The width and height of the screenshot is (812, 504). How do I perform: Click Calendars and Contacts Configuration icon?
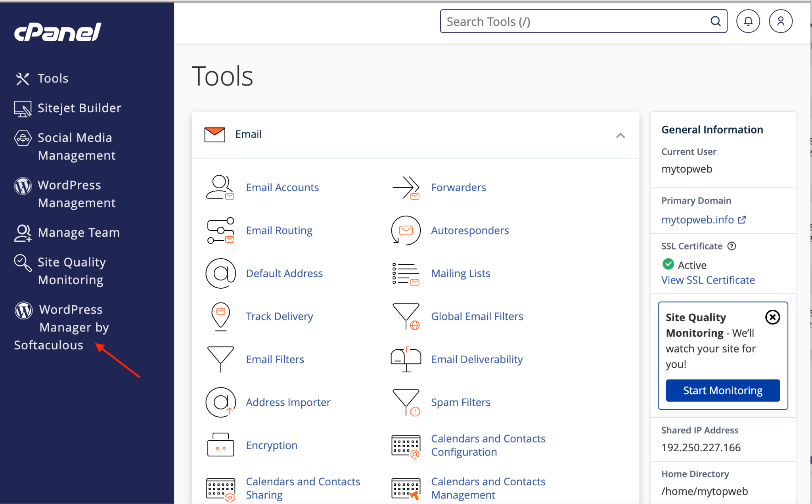pyautogui.click(x=406, y=447)
